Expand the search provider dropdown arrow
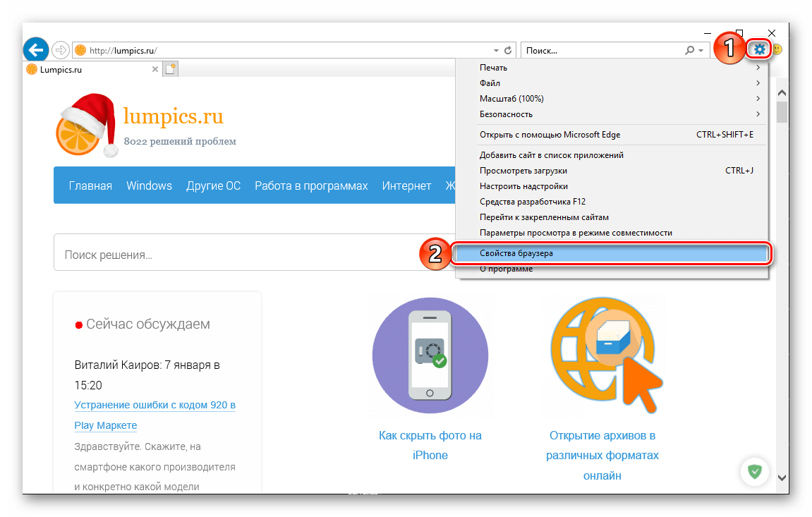This screenshot has width=812, height=517. click(701, 51)
